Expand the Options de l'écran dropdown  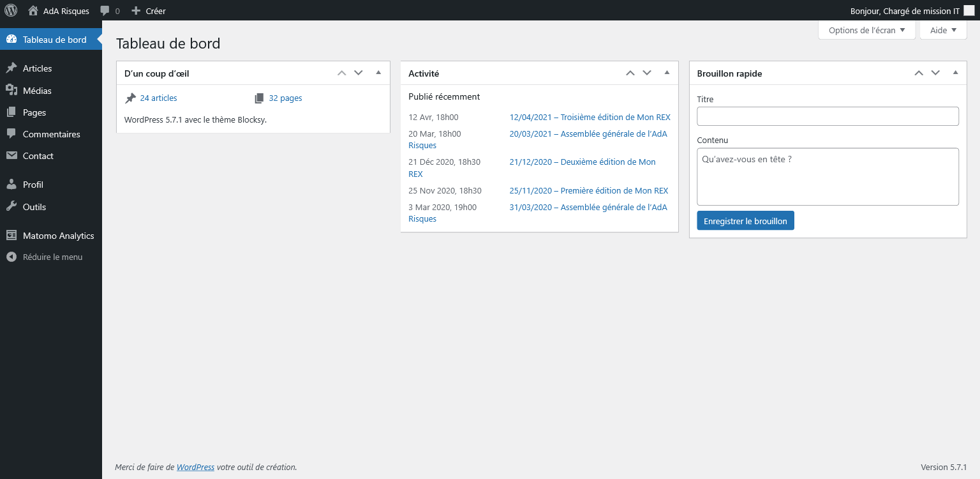[867, 30]
